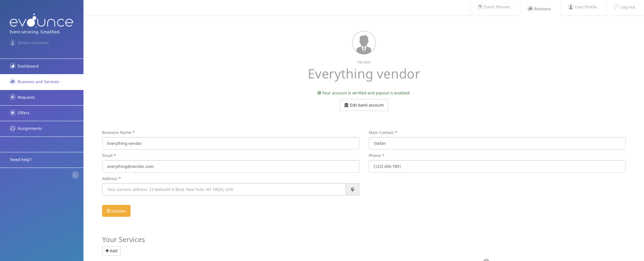644x261 pixels.
Task: Click the User Profile tab icon
Action: [x=571, y=7]
